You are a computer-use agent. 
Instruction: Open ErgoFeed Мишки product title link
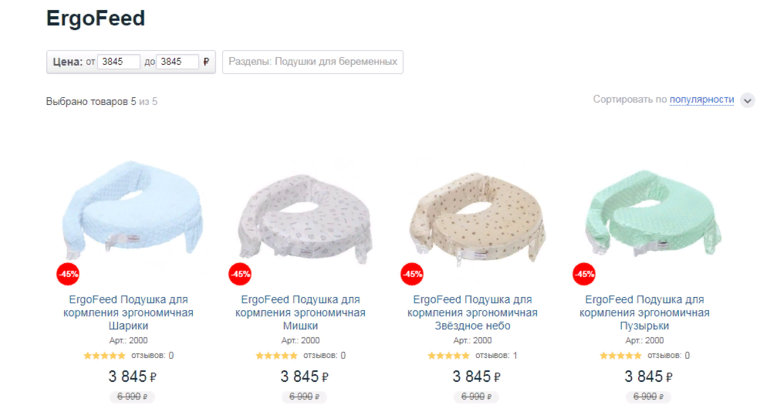click(x=300, y=313)
